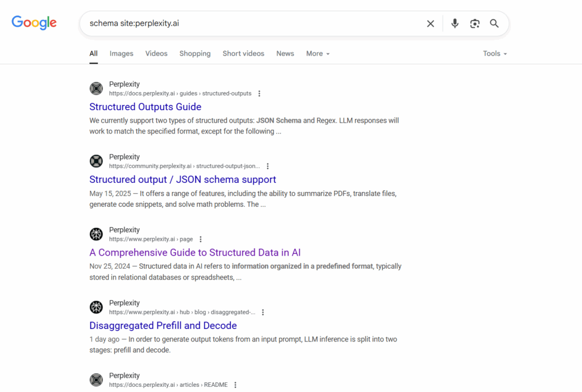The width and height of the screenshot is (582, 392).
Task: Click the snippet starting '1 day ago'
Action: click(243, 344)
